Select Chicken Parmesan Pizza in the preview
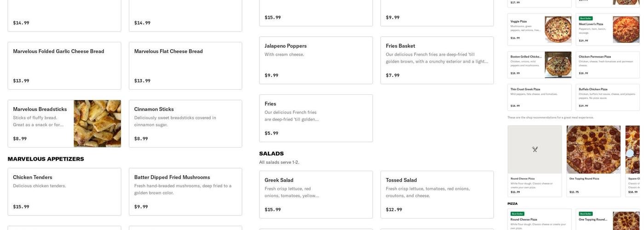This screenshot has width=644, height=230. [x=607, y=65]
